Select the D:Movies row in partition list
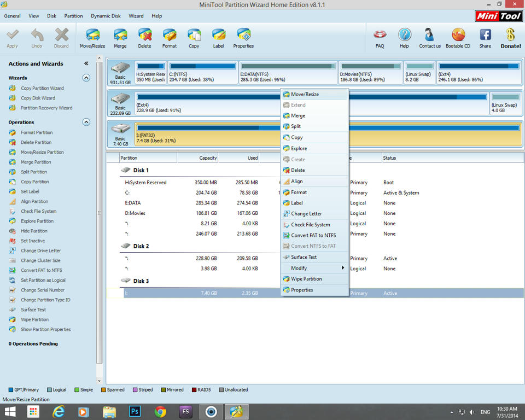The width and height of the screenshot is (525, 420). pos(135,213)
